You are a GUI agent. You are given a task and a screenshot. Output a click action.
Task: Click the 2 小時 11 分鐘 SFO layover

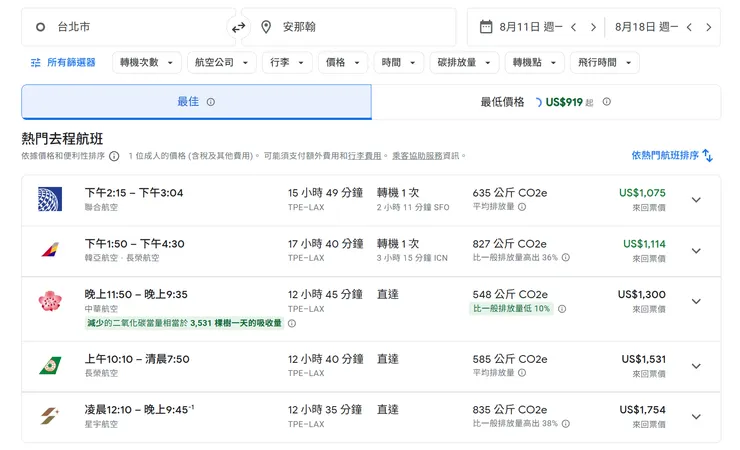click(413, 207)
